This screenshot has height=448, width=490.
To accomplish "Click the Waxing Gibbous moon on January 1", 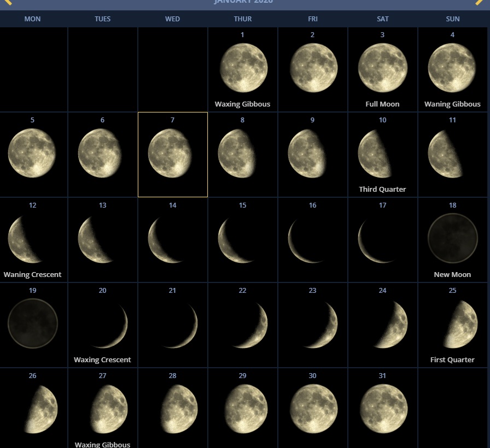I will pyautogui.click(x=243, y=68).
